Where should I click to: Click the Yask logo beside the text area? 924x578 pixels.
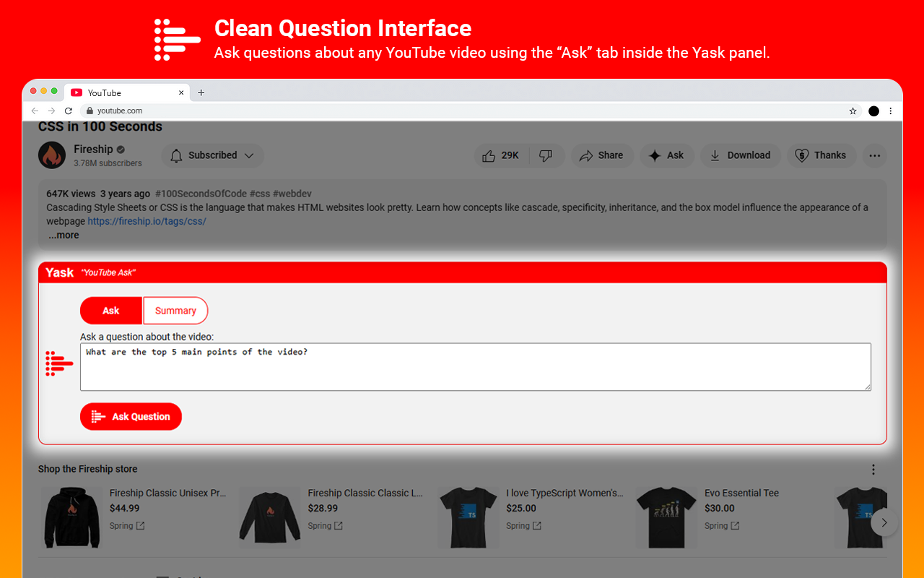tap(59, 363)
